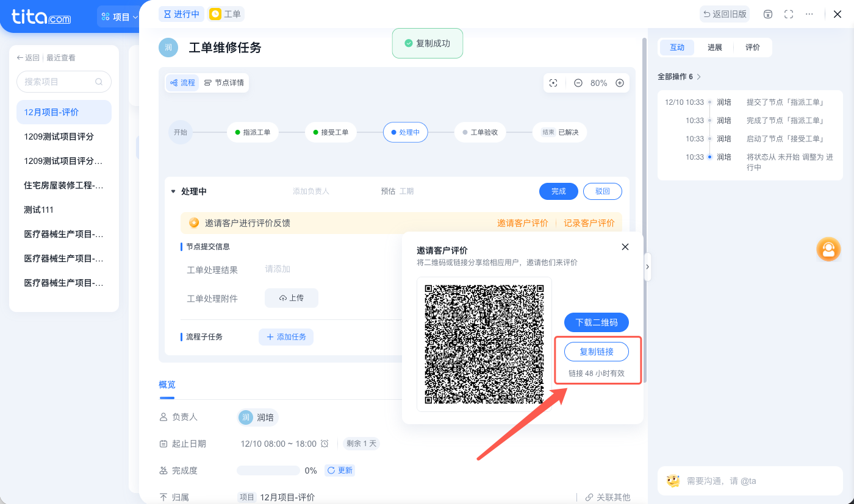This screenshot has width=854, height=504.
Task: Zoom out the flow chart with minus icon
Action: [x=578, y=83]
